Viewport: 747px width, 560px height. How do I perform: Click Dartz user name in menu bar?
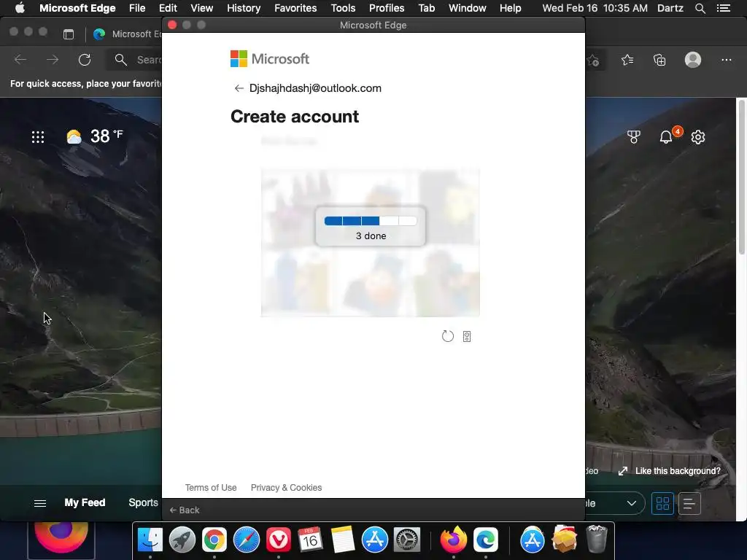pyautogui.click(x=670, y=8)
